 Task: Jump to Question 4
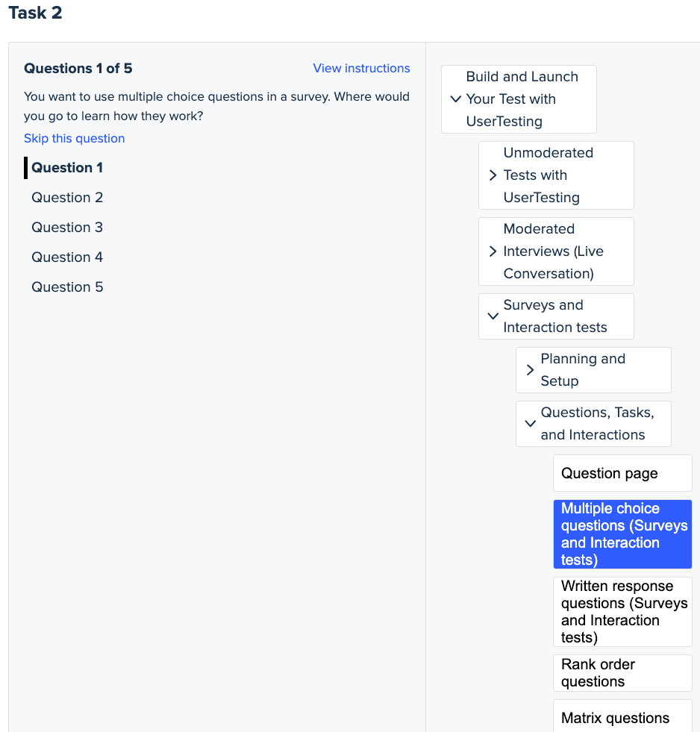(67, 257)
